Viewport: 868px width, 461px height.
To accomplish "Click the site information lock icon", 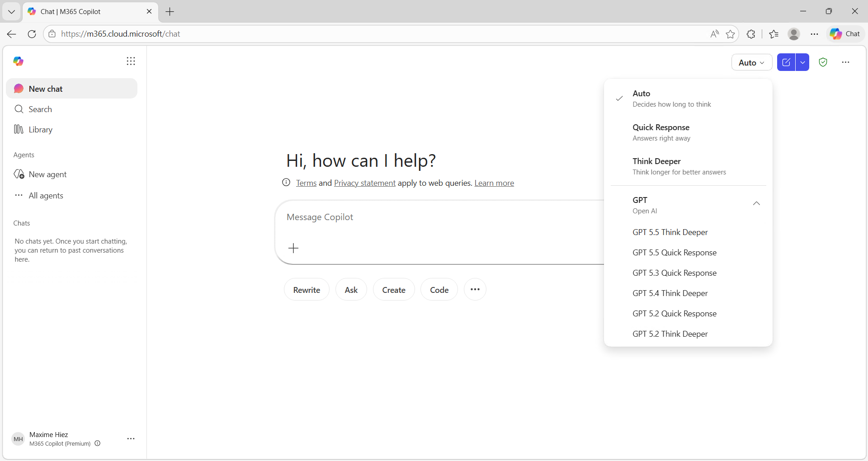I will (52, 34).
